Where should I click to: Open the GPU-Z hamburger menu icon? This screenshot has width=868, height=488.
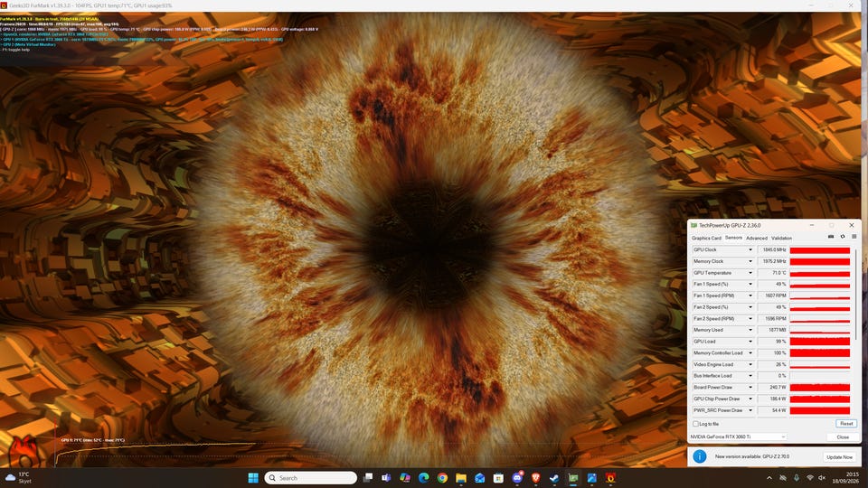coord(854,237)
